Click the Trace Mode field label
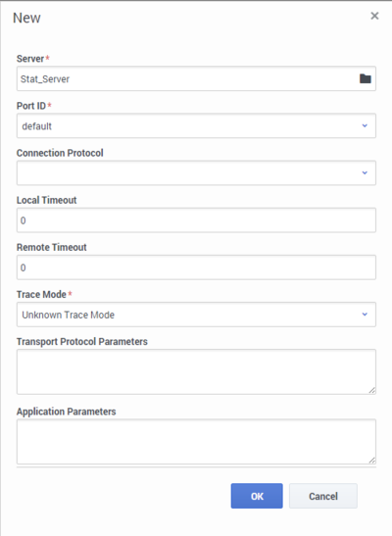Screen dimensions: 392x536 click(41, 294)
